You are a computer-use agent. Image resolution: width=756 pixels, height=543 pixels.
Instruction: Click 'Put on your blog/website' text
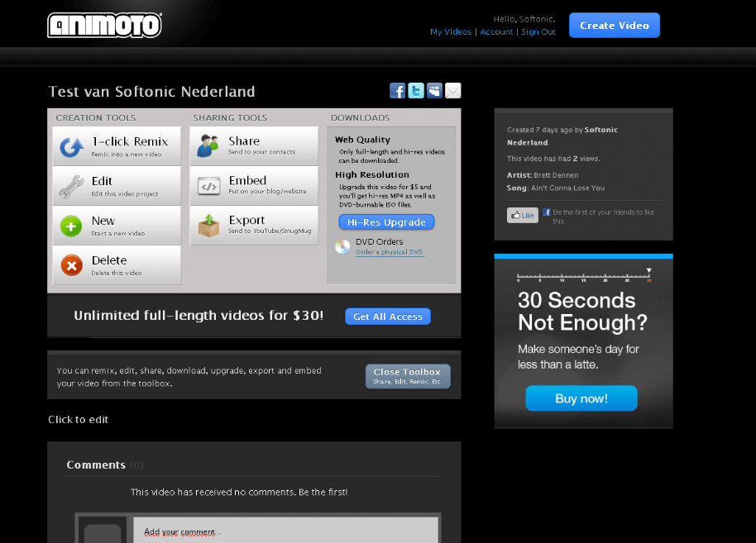pos(268,191)
